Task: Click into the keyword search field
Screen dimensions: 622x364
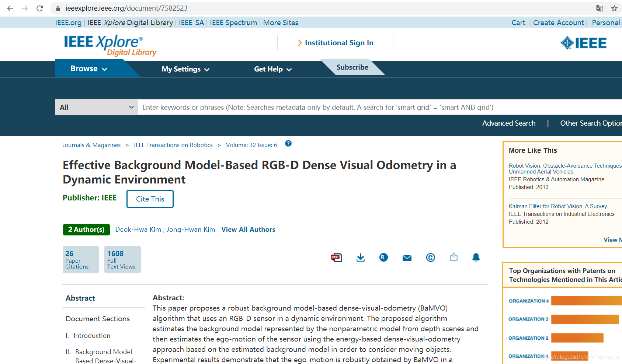Action: pos(380,107)
